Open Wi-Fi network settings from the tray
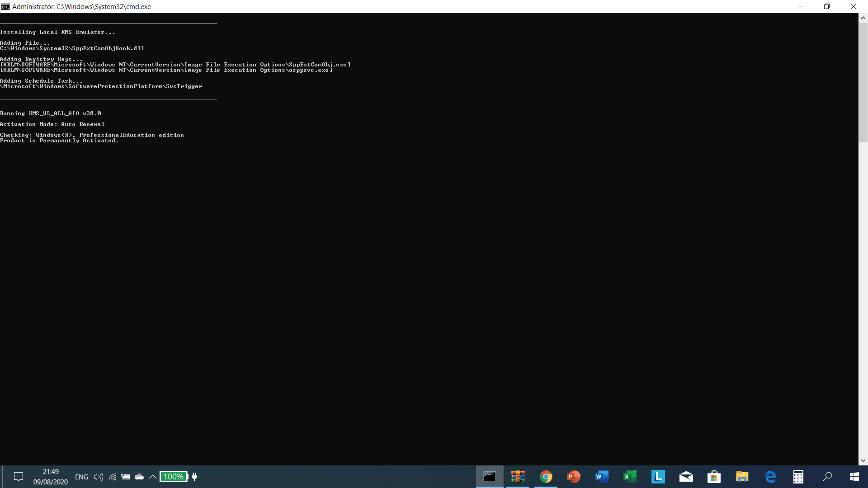Image resolution: width=868 pixels, height=488 pixels. pyautogui.click(x=112, y=476)
